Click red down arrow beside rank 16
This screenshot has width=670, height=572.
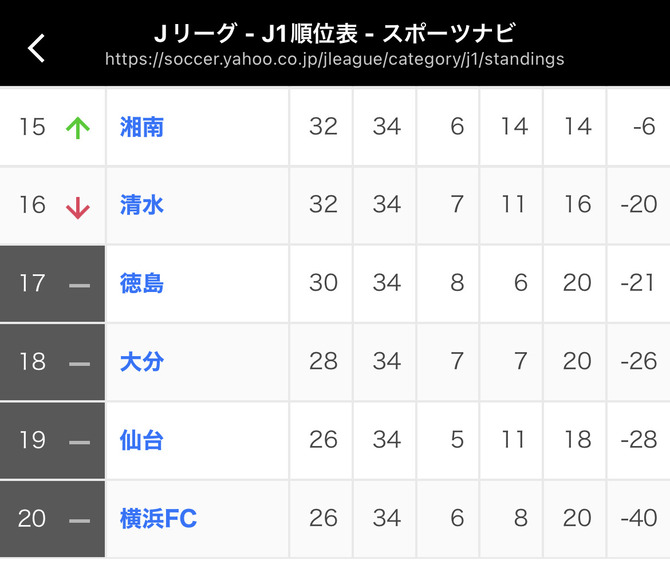point(78,208)
